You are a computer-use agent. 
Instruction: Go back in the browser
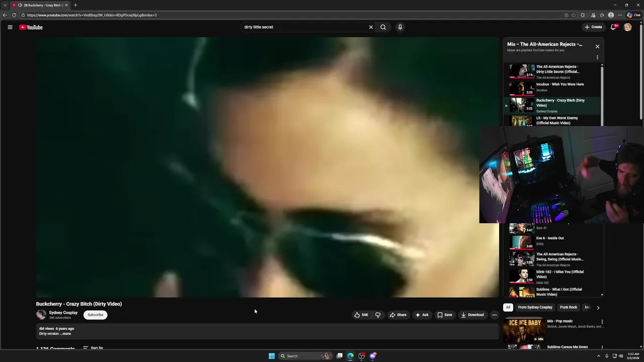[5, 15]
